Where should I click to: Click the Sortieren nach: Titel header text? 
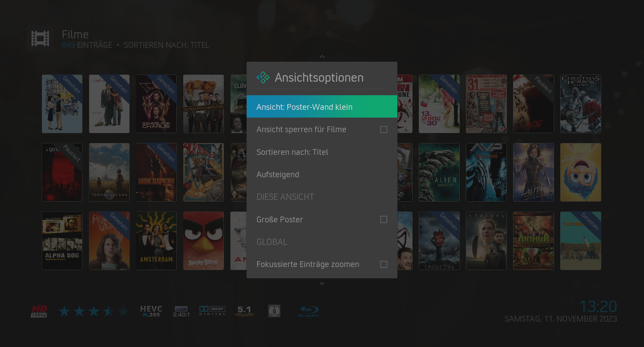166,45
